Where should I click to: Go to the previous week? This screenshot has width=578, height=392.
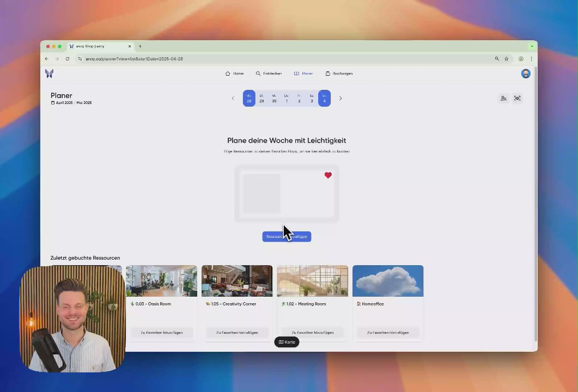point(233,99)
